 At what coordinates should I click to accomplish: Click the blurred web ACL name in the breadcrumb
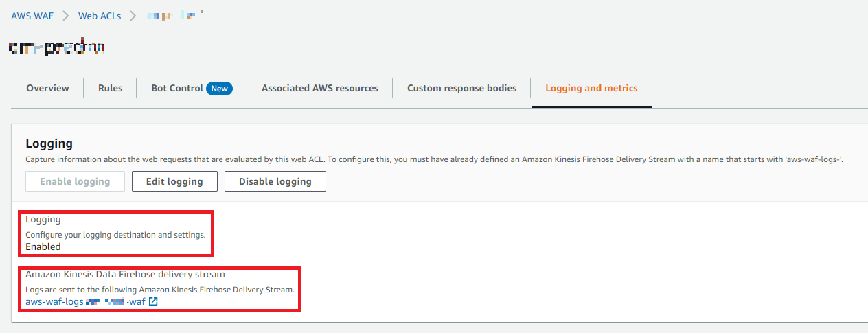176,16
